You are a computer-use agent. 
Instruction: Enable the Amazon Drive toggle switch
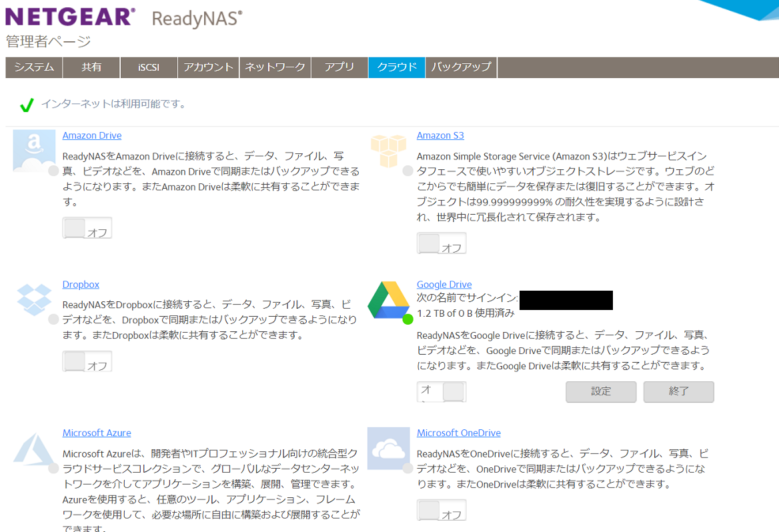[87, 228]
